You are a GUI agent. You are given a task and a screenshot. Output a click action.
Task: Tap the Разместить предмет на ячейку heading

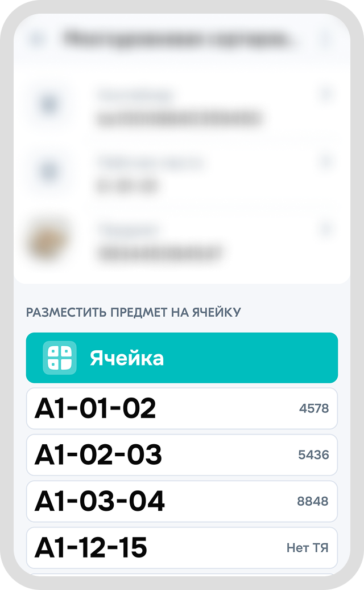[x=134, y=312]
